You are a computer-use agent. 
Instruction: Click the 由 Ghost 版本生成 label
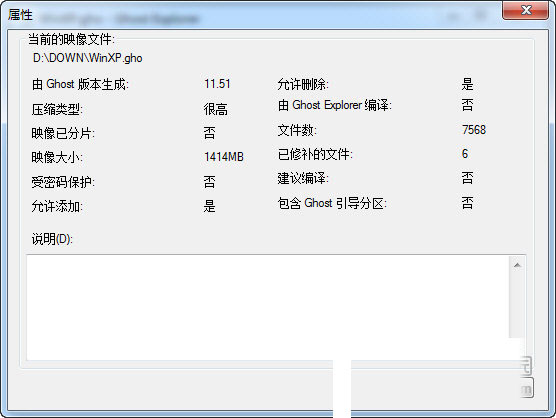click(x=80, y=84)
